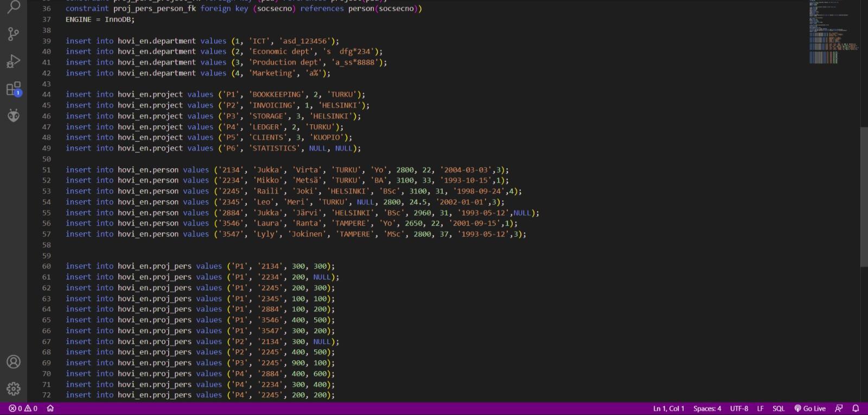
Task: Click date '2004-03-03' on line 51
Action: coord(465,170)
